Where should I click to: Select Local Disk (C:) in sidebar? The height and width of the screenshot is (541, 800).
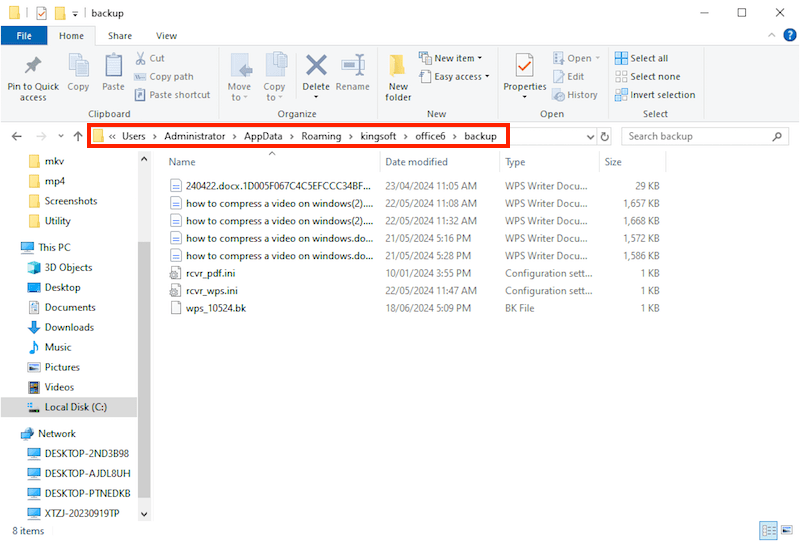(69, 407)
